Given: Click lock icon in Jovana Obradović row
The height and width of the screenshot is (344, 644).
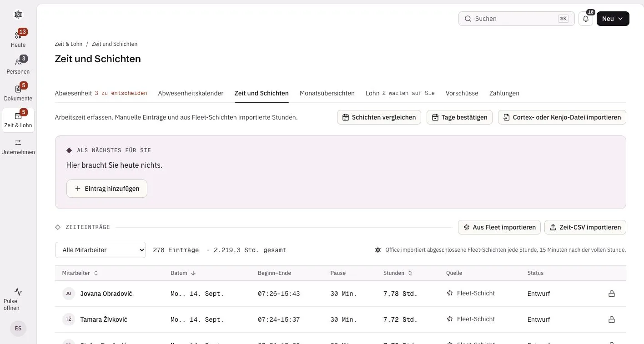Looking at the screenshot, I should click(x=612, y=294).
